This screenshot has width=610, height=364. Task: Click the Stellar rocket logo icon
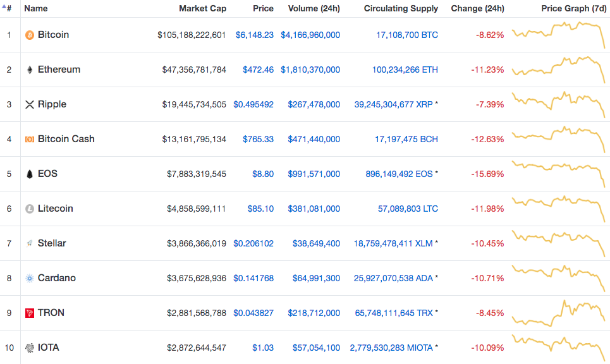coord(29,244)
